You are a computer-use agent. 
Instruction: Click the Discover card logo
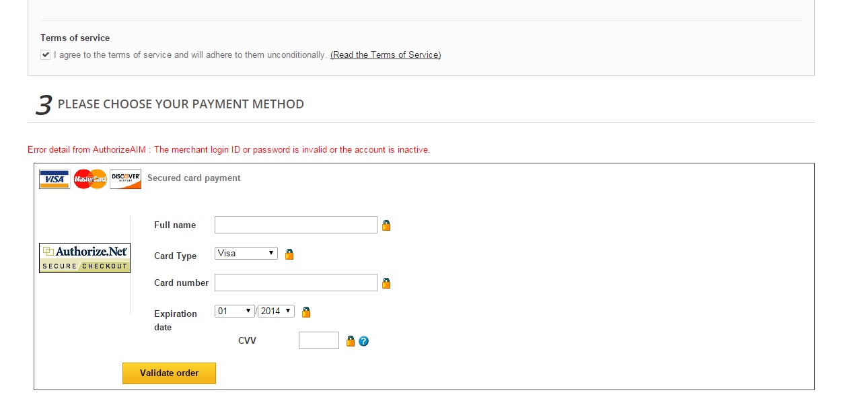tap(125, 179)
